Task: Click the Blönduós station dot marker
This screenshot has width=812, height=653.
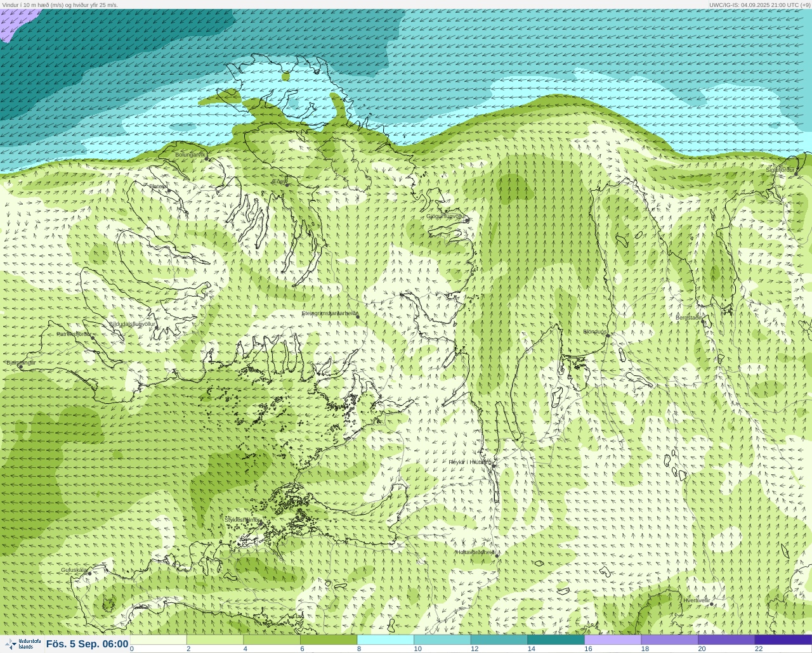Action: pyautogui.click(x=608, y=335)
